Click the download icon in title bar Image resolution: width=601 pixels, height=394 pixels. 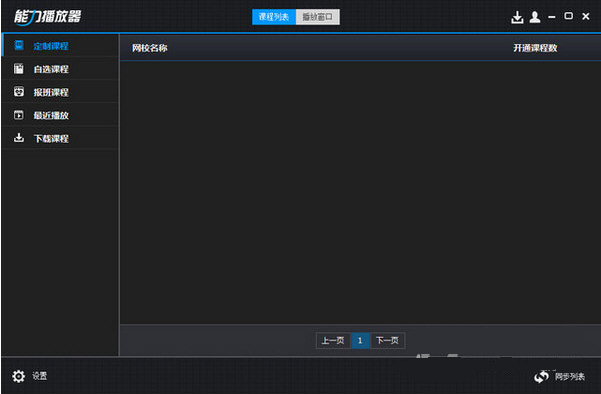(517, 17)
